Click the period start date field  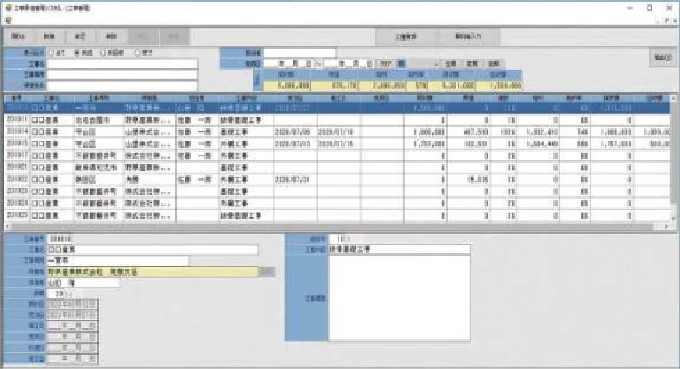pyautogui.click(x=288, y=64)
